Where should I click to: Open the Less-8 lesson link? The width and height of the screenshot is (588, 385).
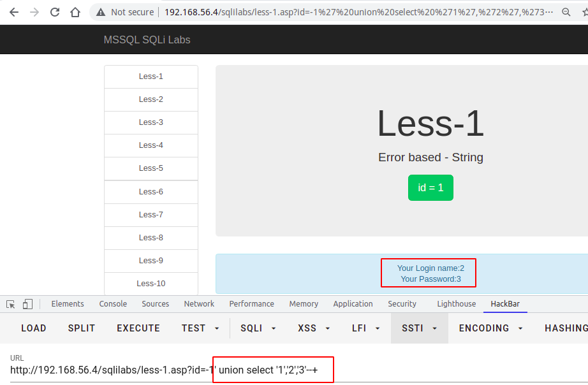coord(151,238)
